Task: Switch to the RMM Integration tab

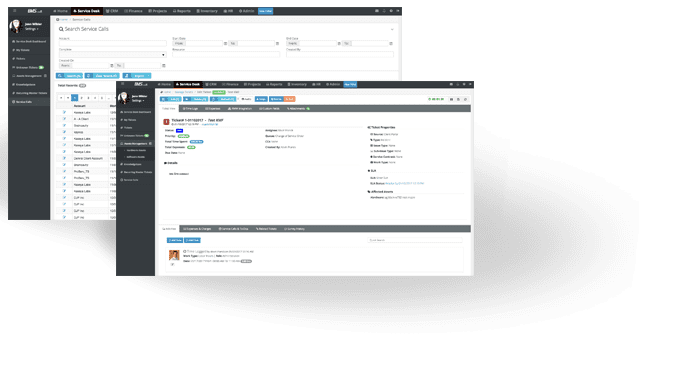Action: coord(240,108)
